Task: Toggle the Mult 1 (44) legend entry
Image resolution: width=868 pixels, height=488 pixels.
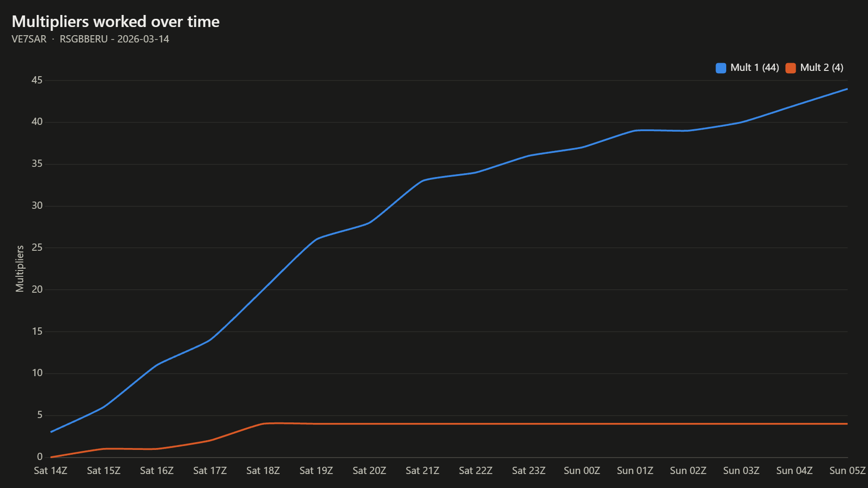Action: click(x=747, y=68)
